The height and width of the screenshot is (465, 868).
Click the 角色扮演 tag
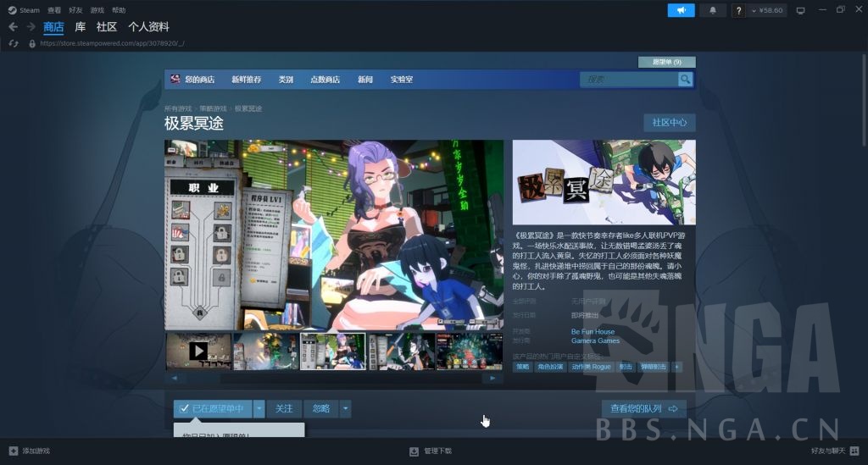click(x=550, y=367)
